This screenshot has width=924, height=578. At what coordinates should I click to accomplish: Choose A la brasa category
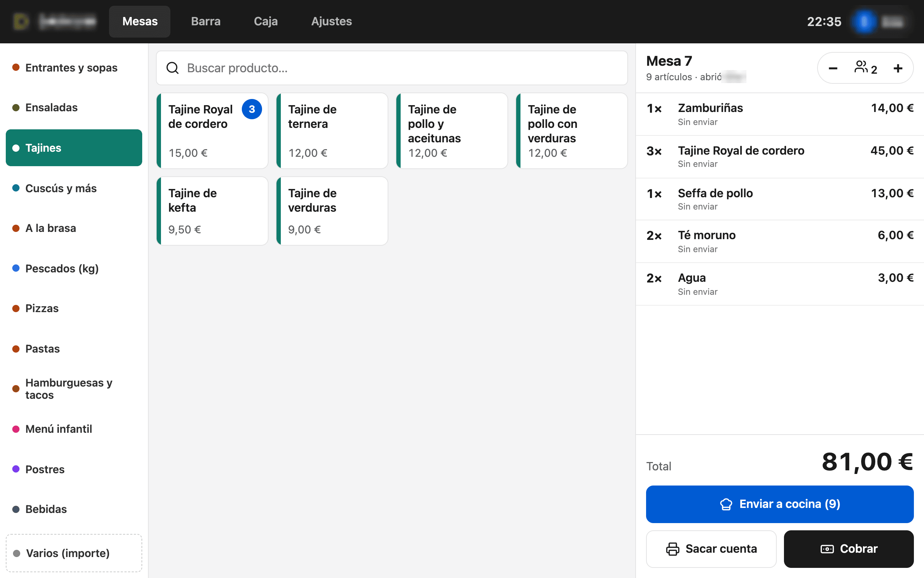pyautogui.click(x=74, y=228)
